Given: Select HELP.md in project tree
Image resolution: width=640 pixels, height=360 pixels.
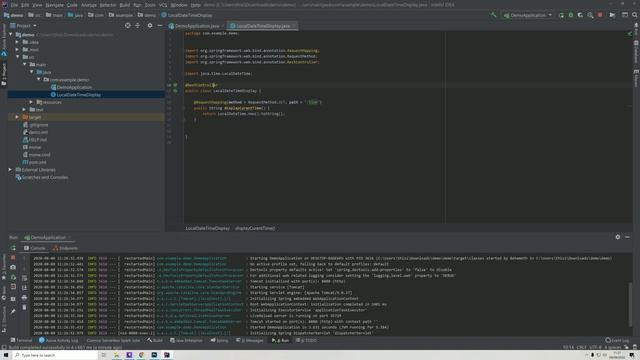Looking at the screenshot, I should click(35, 140).
